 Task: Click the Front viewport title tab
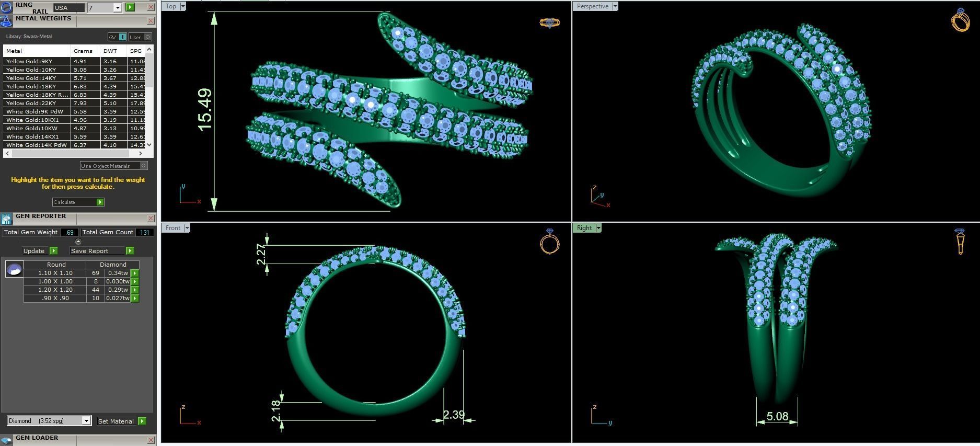[173, 228]
